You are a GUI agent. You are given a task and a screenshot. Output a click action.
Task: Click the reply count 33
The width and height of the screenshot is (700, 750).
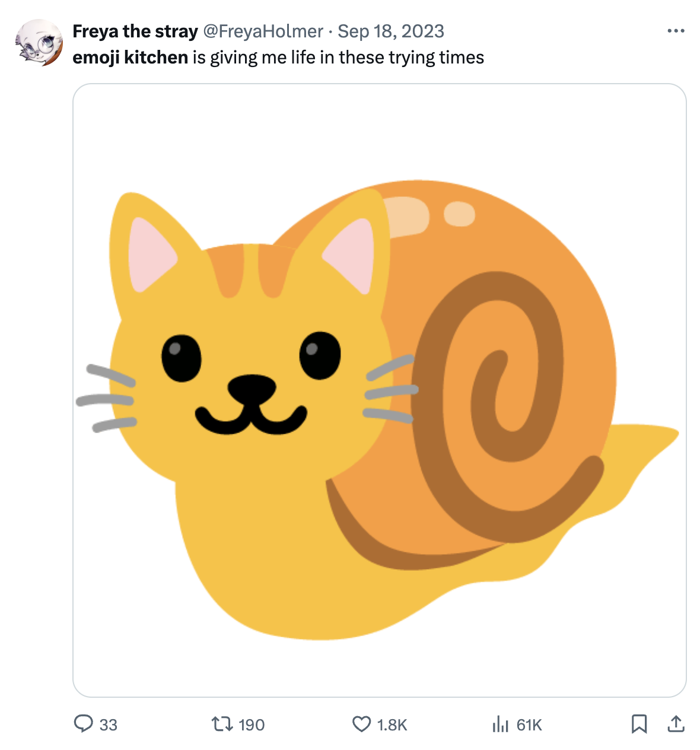coord(109,724)
